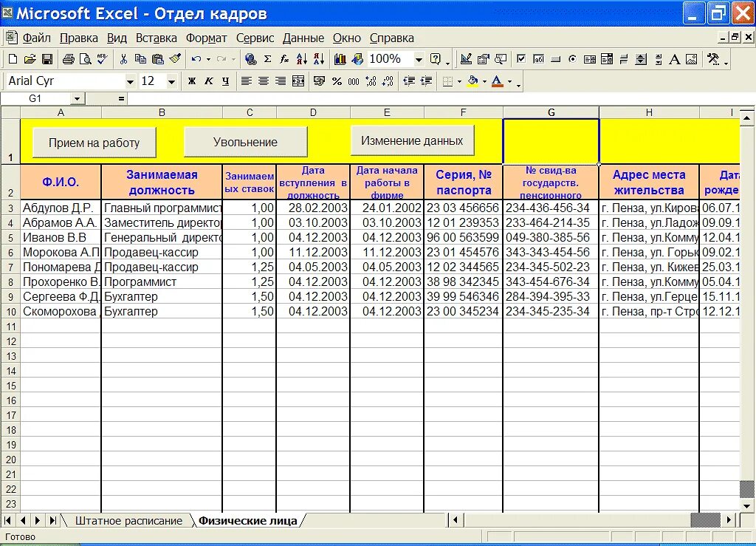
Task: Copy the selected cells
Action: coord(140,59)
